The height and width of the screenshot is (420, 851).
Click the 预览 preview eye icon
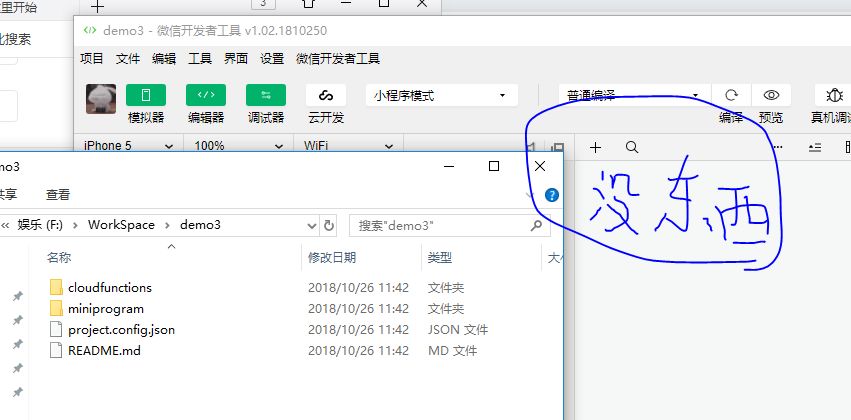tap(771, 96)
